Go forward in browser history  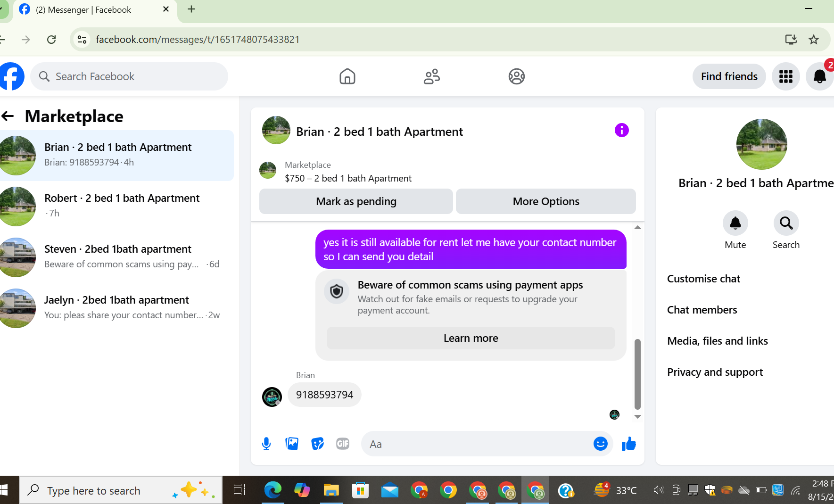pos(26,40)
